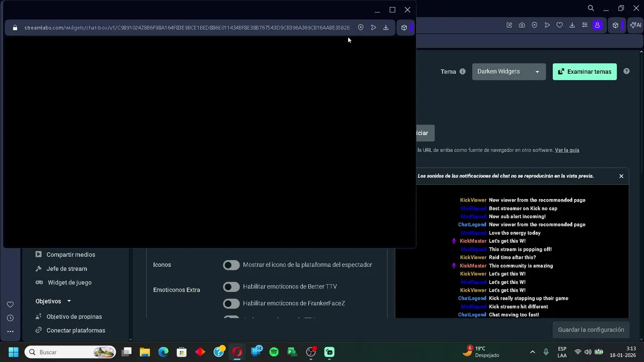The height and width of the screenshot is (362, 644).
Task: Open Easy Setup sliders icon in Opera toolbar
Action: [x=585, y=25]
